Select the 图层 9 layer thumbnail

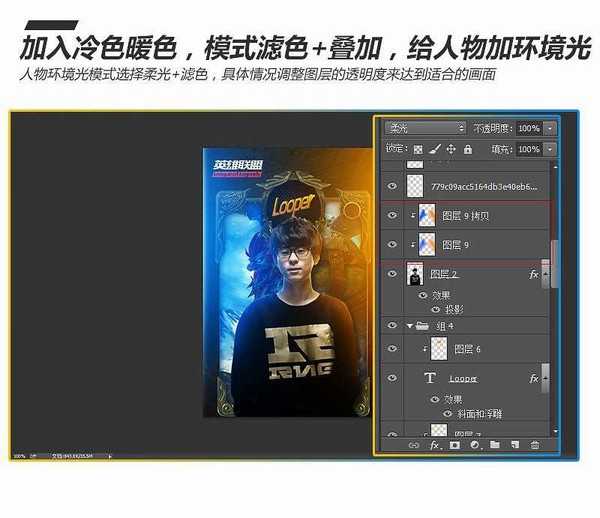click(x=426, y=244)
